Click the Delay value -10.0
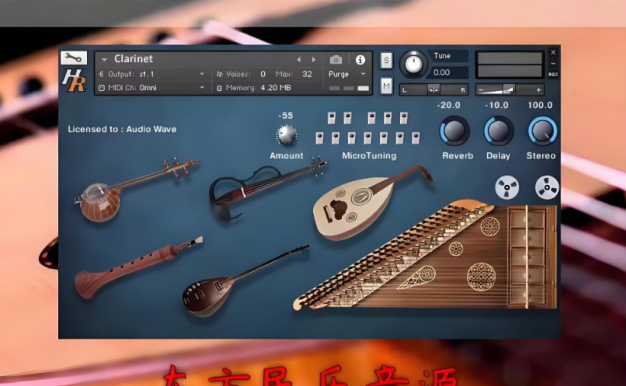The height and width of the screenshot is (386, 626). (496, 105)
